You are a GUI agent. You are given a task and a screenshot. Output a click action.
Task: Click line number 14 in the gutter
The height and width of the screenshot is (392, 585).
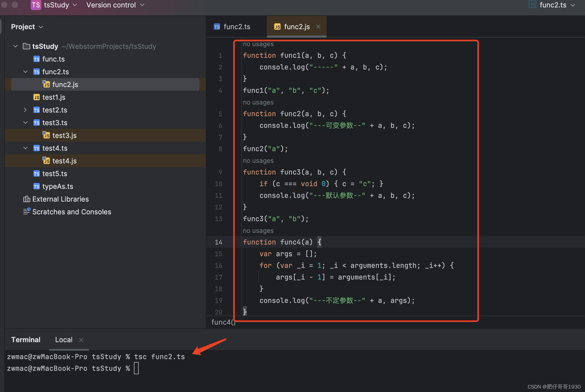219,242
